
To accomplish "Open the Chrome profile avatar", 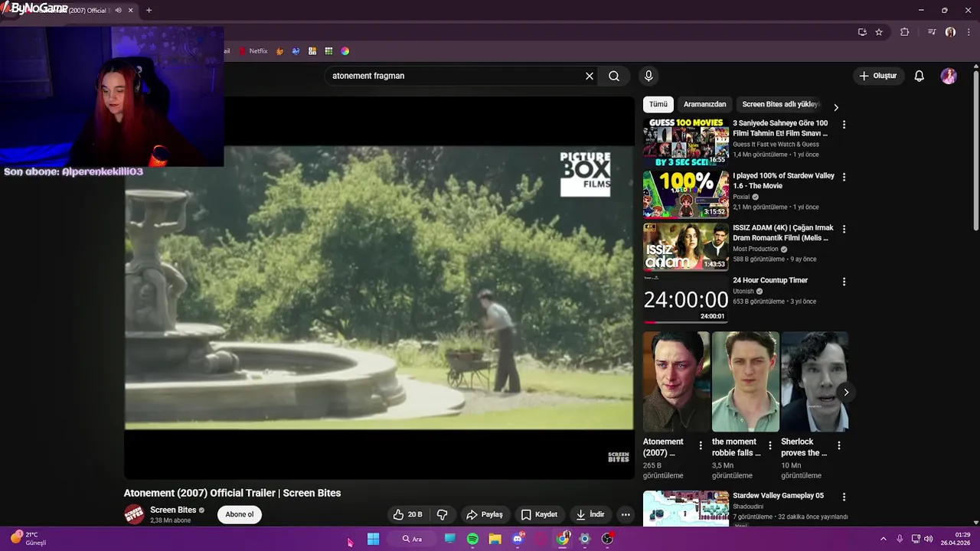I will click(x=950, y=32).
